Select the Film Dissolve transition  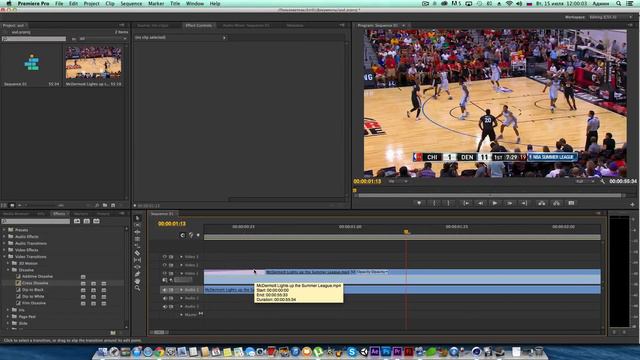click(x=34, y=303)
